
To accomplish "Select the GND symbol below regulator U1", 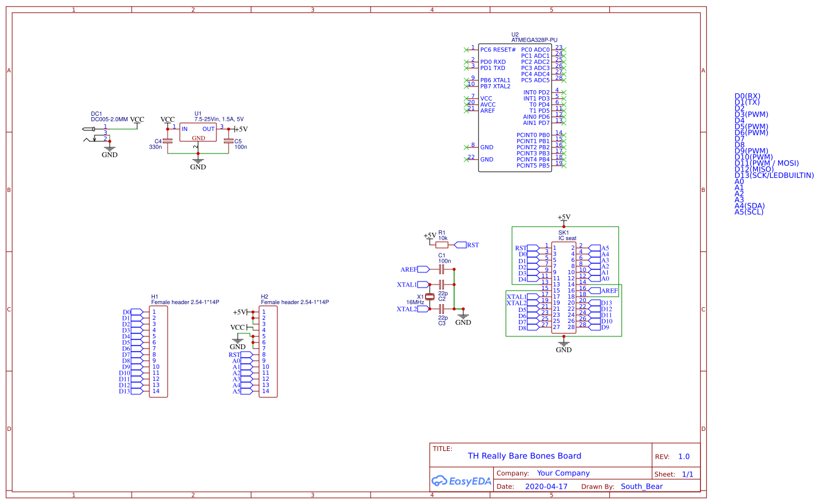I will 197,161.
